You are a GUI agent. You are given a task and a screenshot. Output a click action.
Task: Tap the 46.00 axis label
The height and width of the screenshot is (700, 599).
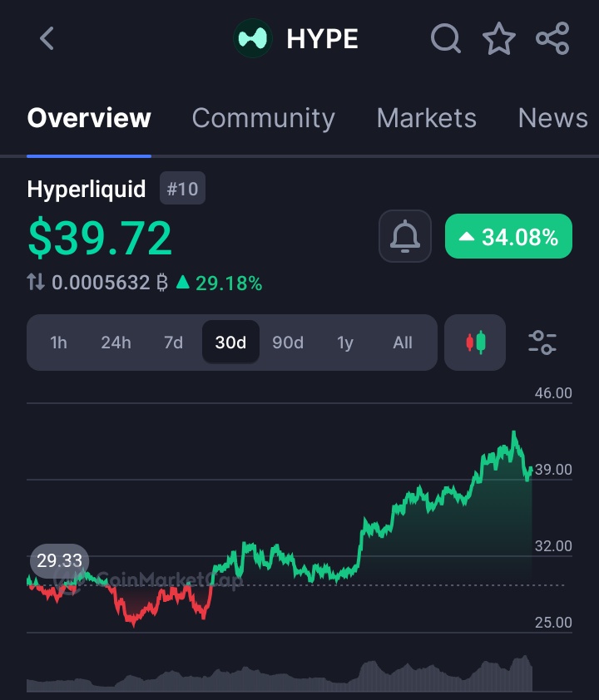pyautogui.click(x=553, y=393)
